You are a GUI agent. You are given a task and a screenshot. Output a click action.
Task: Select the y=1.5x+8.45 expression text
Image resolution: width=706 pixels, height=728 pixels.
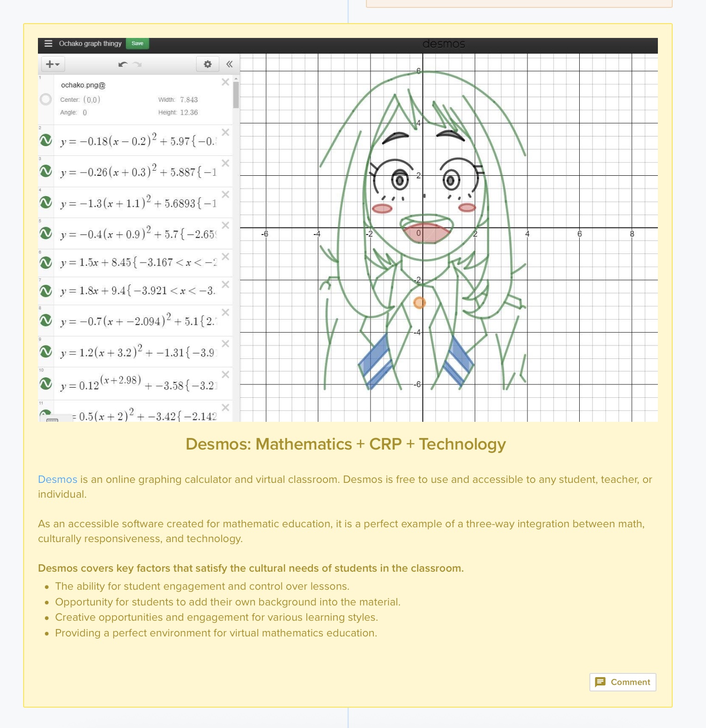tap(138, 263)
